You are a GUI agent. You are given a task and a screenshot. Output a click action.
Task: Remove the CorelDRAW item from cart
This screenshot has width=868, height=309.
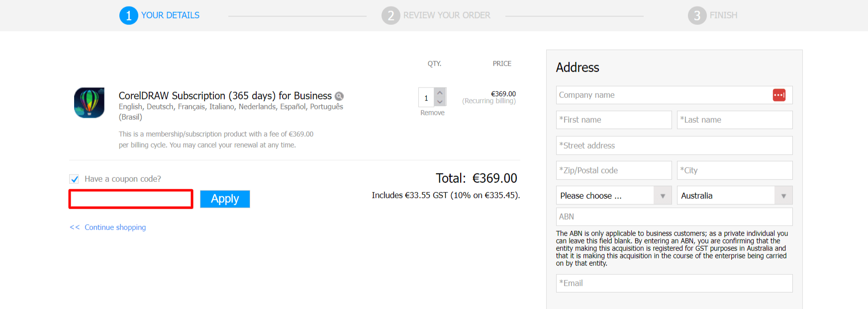tap(432, 113)
